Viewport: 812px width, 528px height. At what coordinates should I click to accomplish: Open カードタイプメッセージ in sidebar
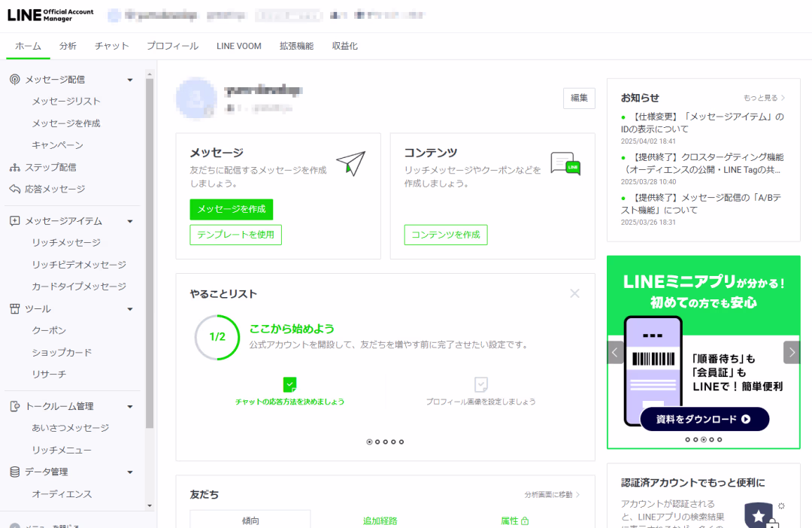79,287
